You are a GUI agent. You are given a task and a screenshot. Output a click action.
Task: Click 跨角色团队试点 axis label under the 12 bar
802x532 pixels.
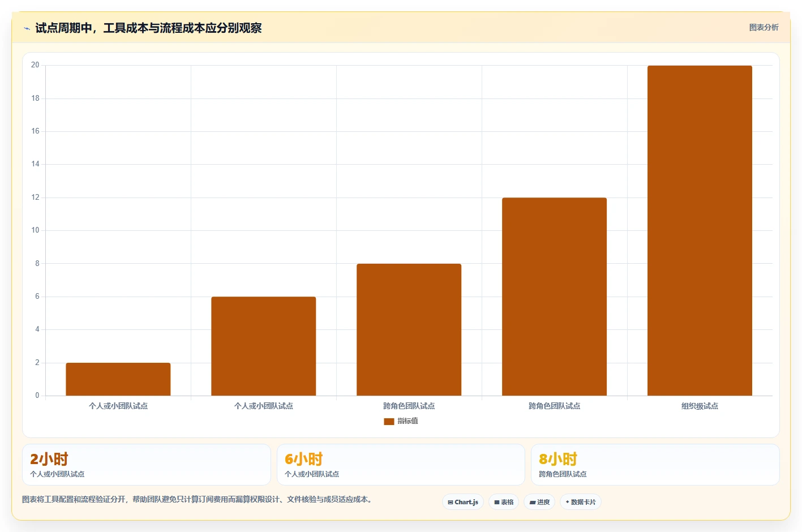(554, 406)
